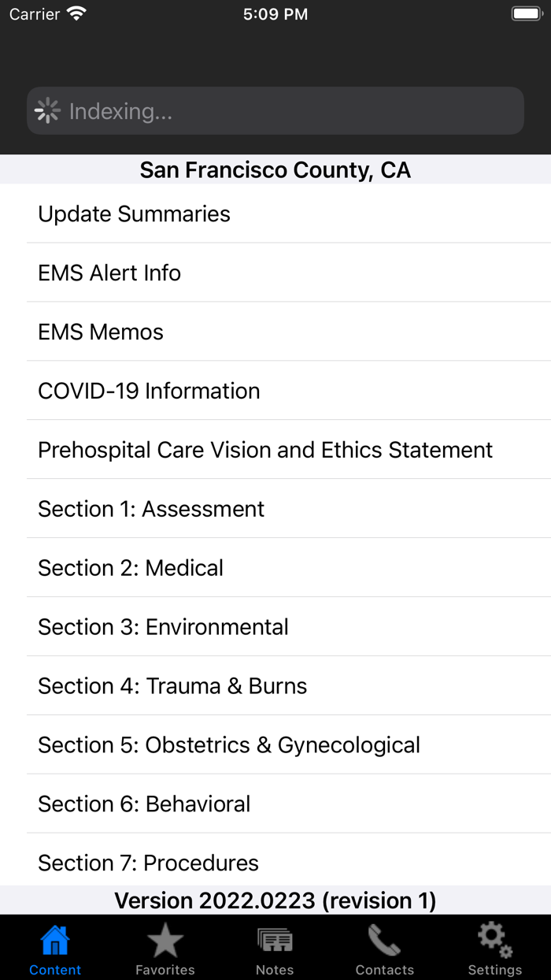
Task: Tap the Wi-Fi icon in the status bar
Action: click(75, 13)
